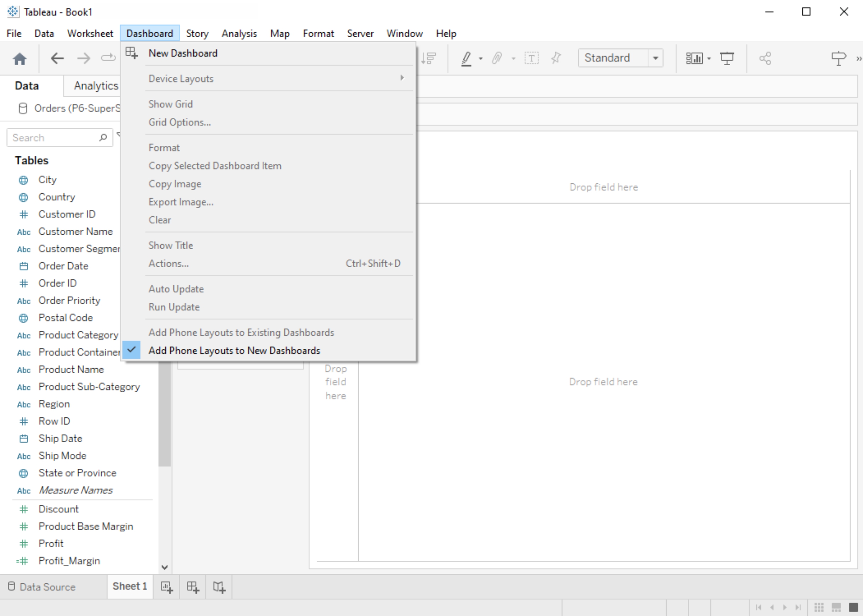This screenshot has height=616, width=863.
Task: Click the Show/hide cards icon
Action: (x=694, y=58)
